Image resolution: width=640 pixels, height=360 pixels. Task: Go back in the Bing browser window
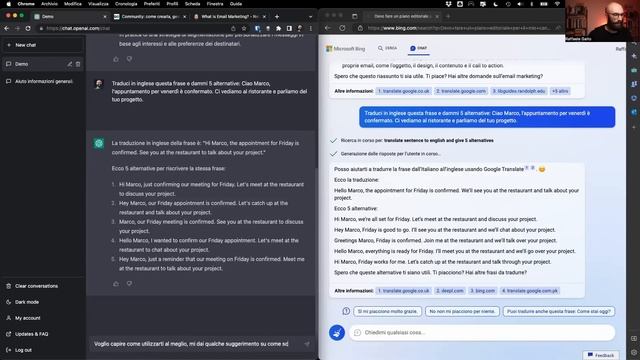(x=328, y=28)
